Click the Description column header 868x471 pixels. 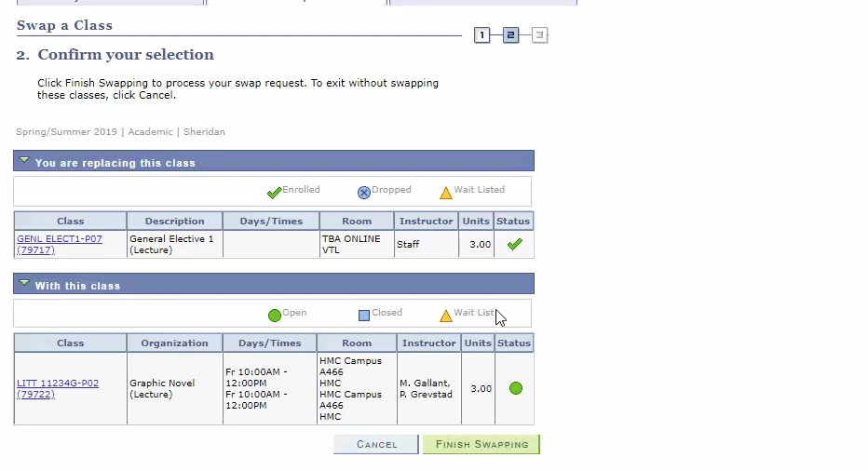[x=174, y=221]
